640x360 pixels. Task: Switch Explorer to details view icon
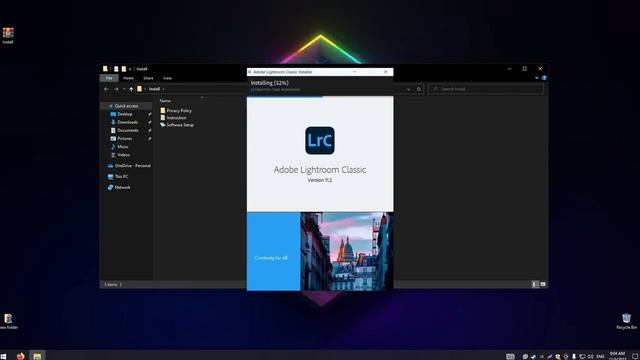pyautogui.click(x=535, y=284)
